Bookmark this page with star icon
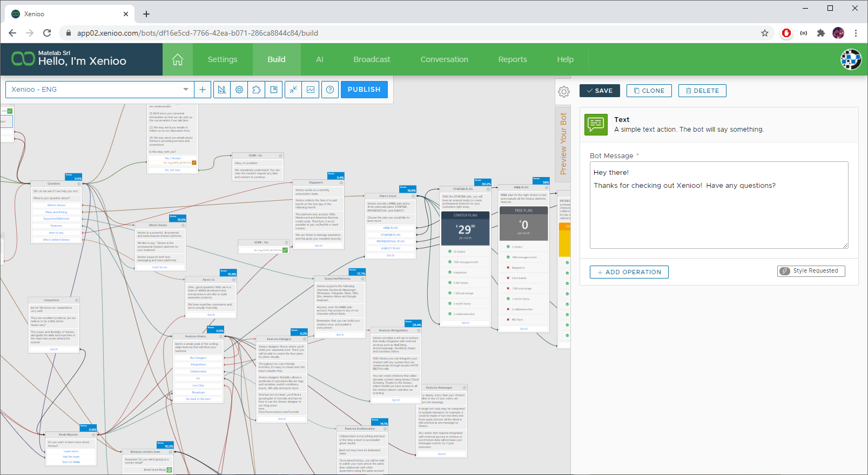 pyautogui.click(x=765, y=33)
